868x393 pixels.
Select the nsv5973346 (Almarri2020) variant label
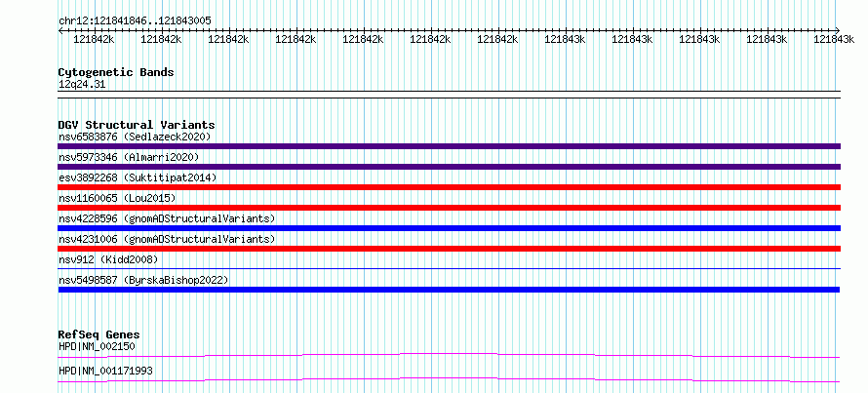(129, 157)
